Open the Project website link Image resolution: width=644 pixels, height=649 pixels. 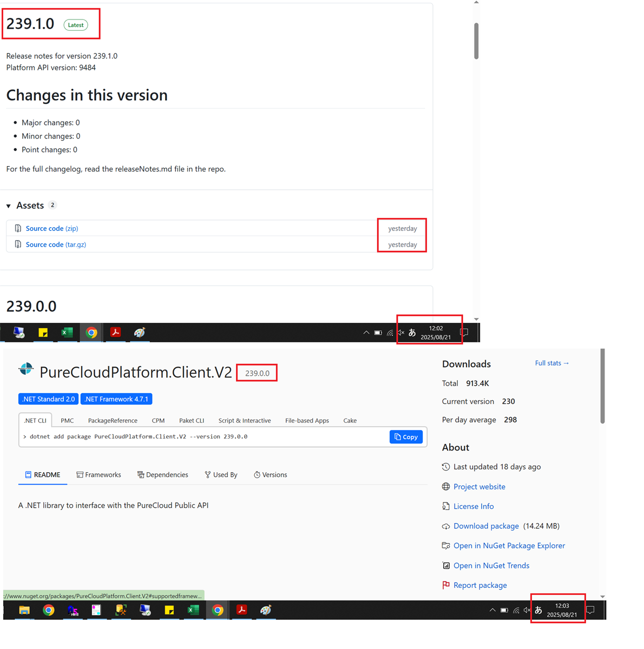point(479,487)
